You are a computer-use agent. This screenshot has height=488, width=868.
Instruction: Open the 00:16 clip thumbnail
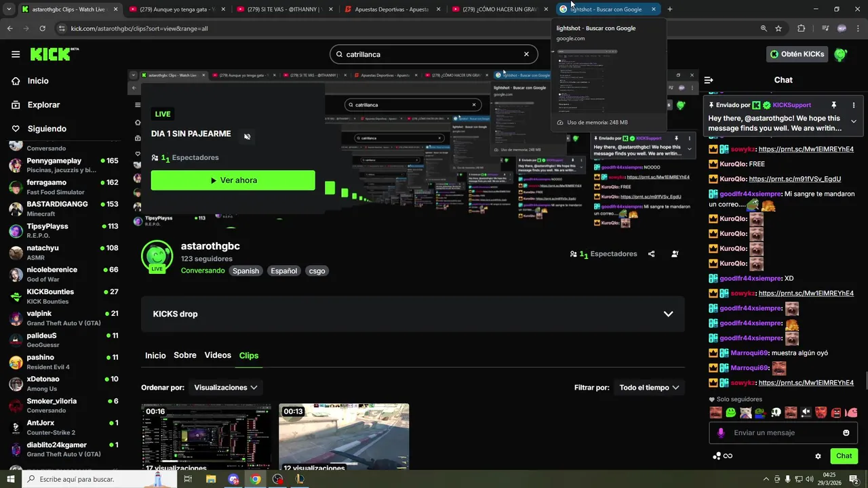click(x=206, y=437)
